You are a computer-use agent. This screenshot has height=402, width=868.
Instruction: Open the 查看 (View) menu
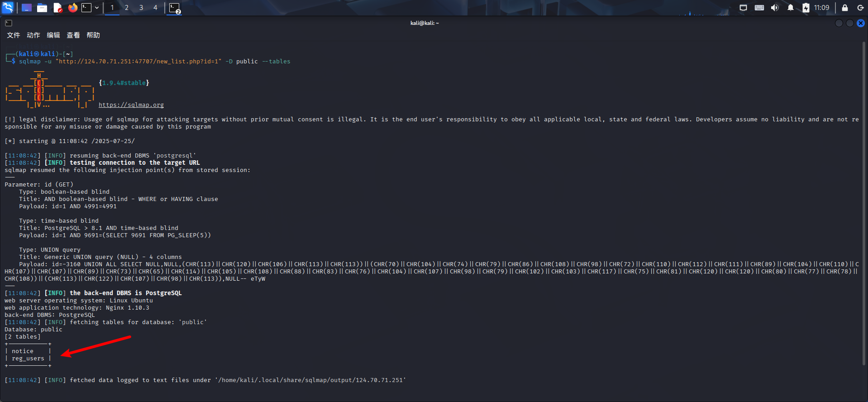[73, 35]
